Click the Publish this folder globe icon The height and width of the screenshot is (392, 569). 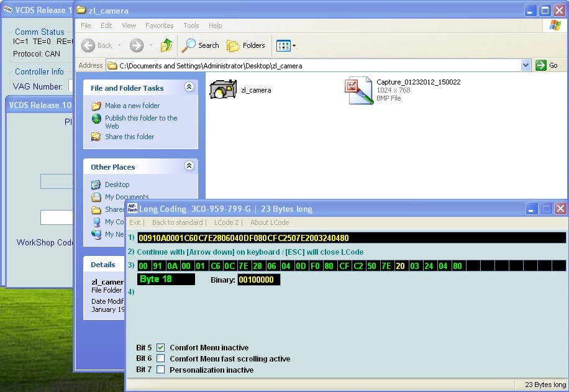click(96, 118)
